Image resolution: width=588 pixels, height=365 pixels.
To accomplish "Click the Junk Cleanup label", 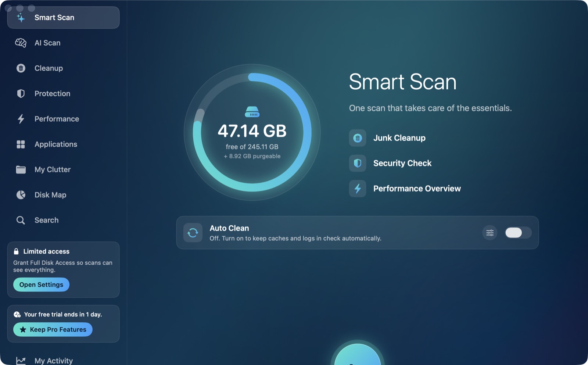I will (399, 138).
